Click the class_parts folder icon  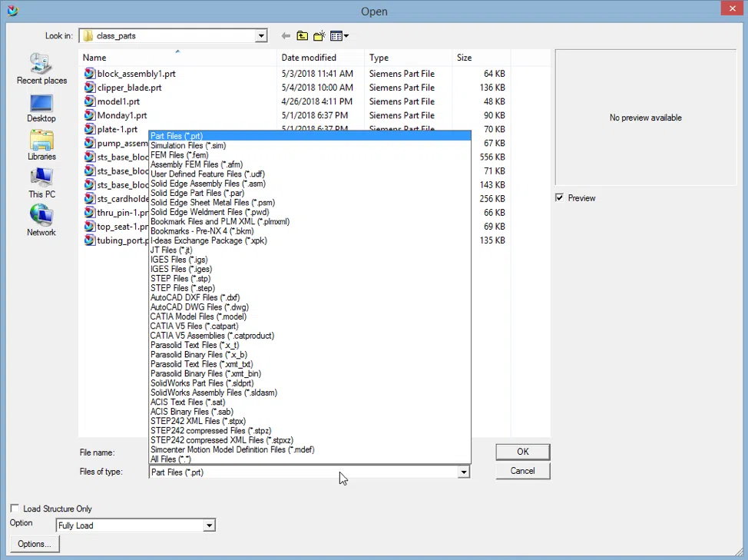88,36
